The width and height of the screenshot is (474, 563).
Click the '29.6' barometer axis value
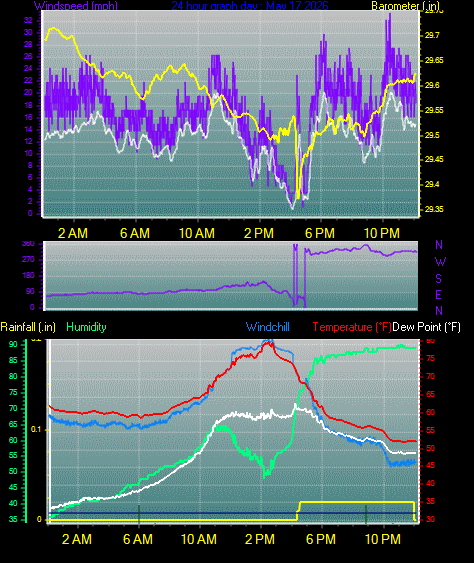(432, 85)
